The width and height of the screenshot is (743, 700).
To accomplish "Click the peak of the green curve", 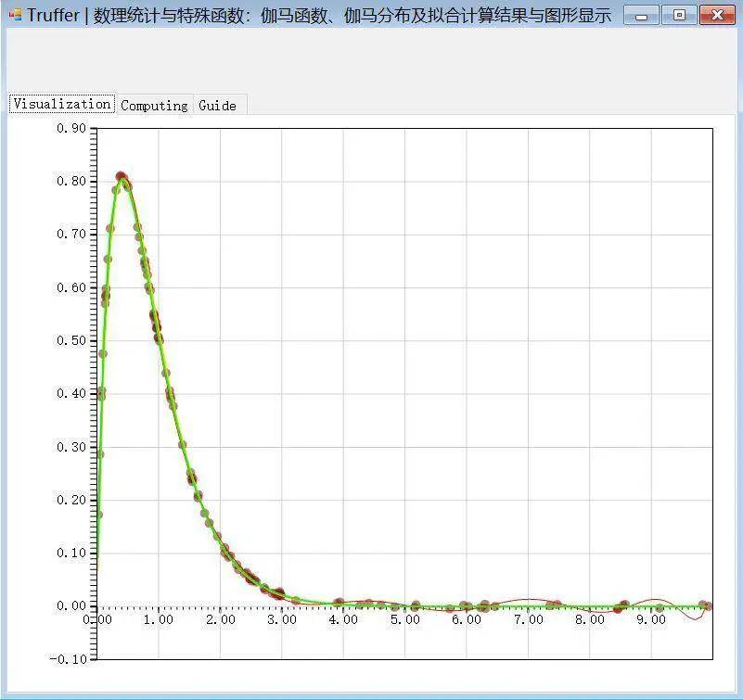I will (122, 176).
